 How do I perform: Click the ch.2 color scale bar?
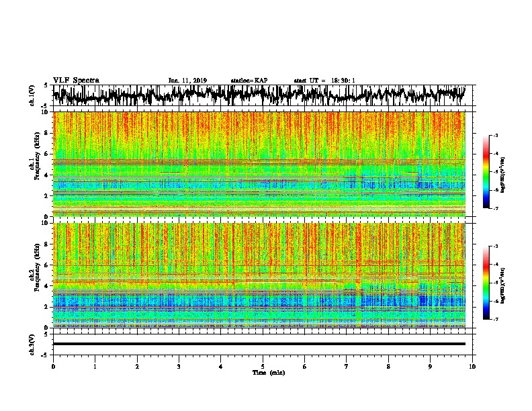486,283
